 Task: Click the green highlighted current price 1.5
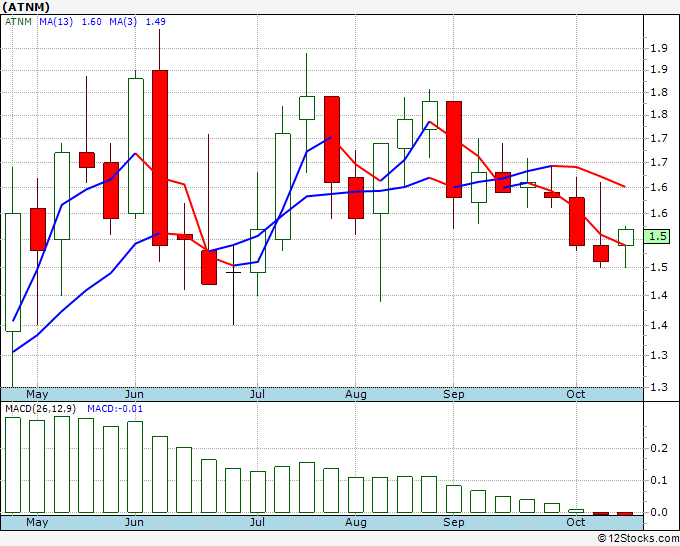(657, 236)
